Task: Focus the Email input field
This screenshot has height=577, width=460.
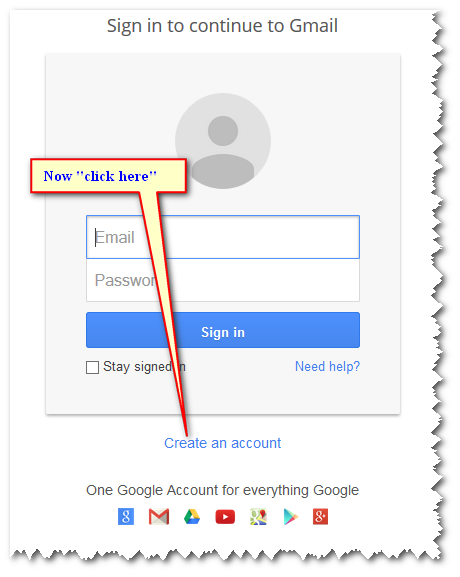Action: (x=223, y=237)
